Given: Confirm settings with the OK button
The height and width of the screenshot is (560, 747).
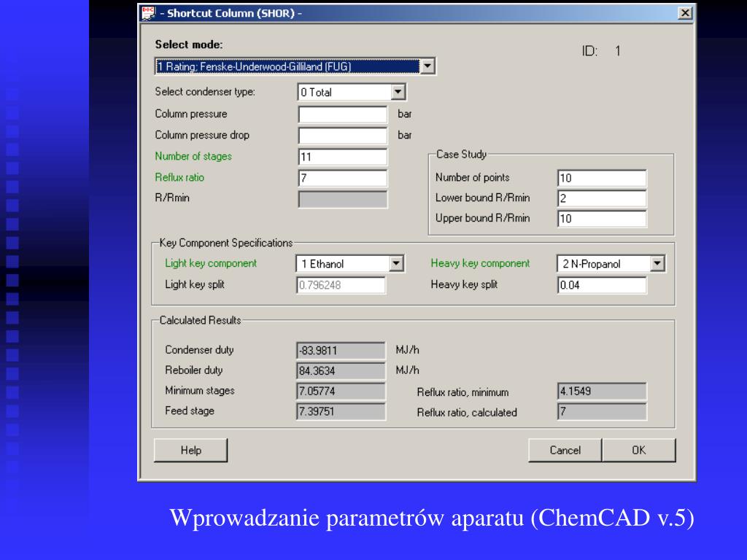Looking at the screenshot, I should point(639,451).
